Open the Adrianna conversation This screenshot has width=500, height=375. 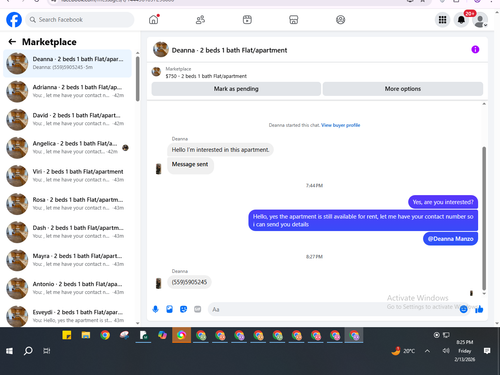pos(67,91)
